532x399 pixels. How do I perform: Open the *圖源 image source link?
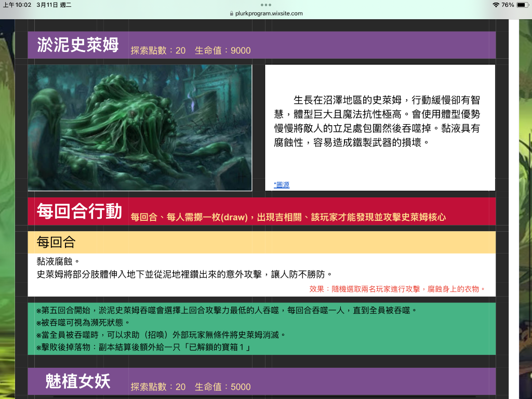(x=282, y=184)
